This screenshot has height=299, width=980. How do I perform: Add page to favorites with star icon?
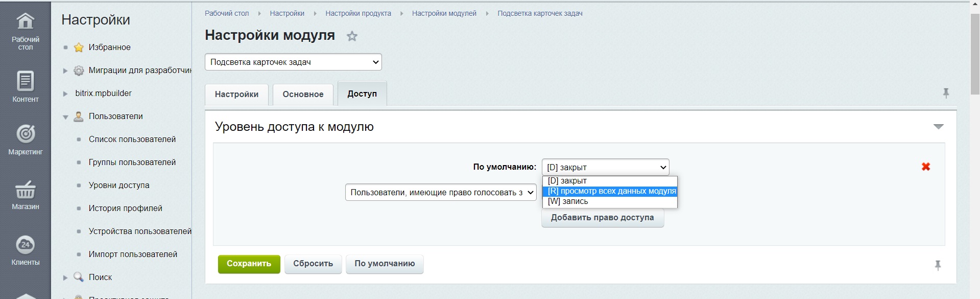coord(352,36)
